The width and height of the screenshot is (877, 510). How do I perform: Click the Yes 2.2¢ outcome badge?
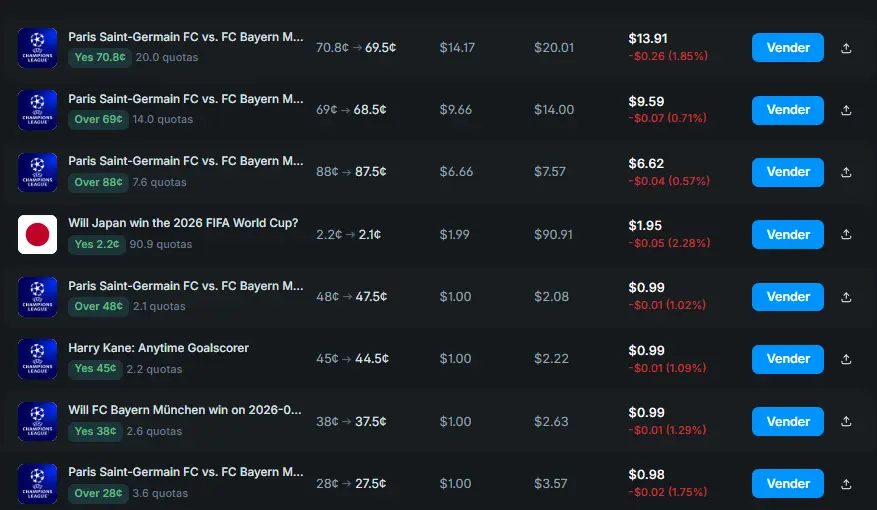coord(97,244)
